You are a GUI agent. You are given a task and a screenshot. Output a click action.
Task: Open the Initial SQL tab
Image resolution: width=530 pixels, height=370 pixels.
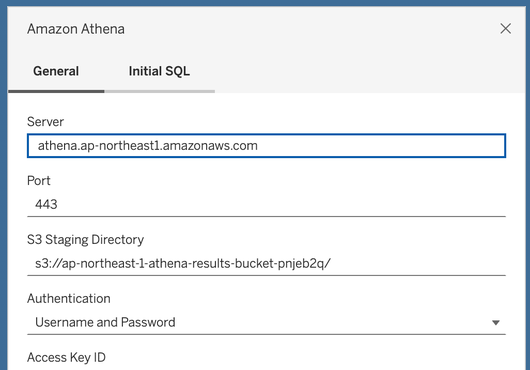click(159, 71)
